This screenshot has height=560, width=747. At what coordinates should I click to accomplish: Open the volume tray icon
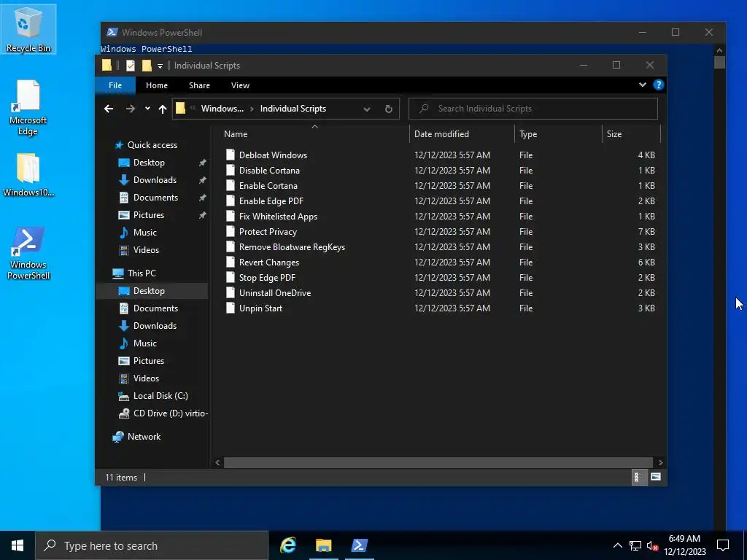tap(652, 545)
